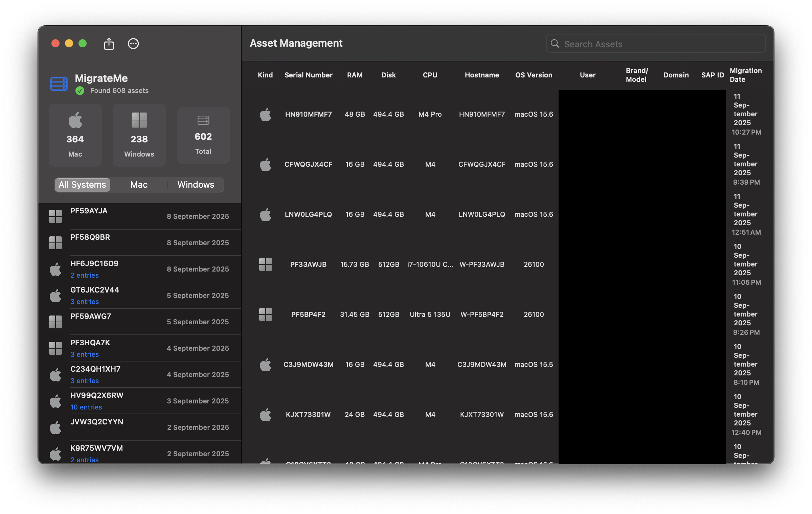Click the MigrateMe server stack icon

[59, 84]
